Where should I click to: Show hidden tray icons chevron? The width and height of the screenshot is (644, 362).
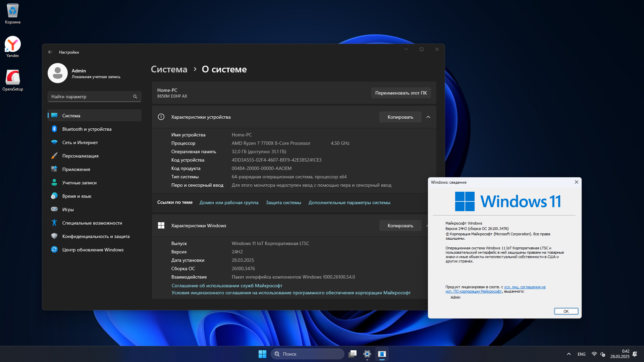coord(569,354)
